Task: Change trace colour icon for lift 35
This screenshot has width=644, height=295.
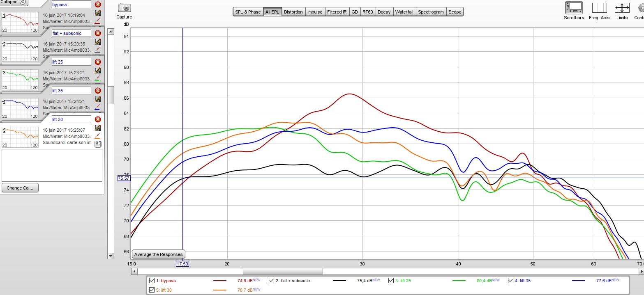Action: coord(98,107)
